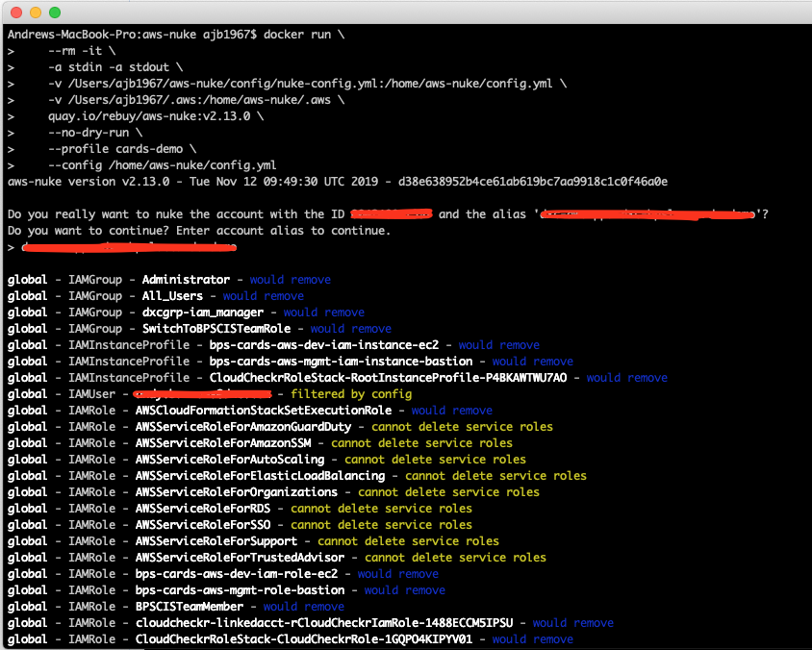Click the 'filtered by config' status

coord(351,394)
